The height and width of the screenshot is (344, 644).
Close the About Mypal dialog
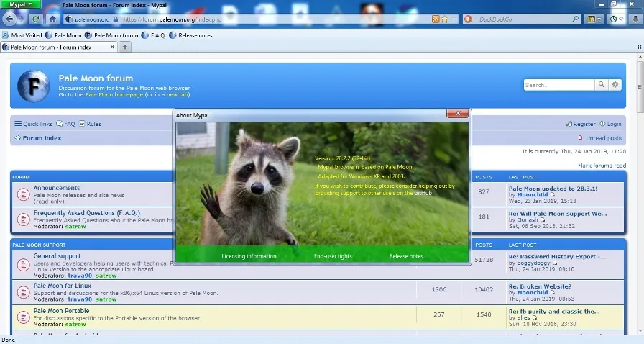point(458,113)
